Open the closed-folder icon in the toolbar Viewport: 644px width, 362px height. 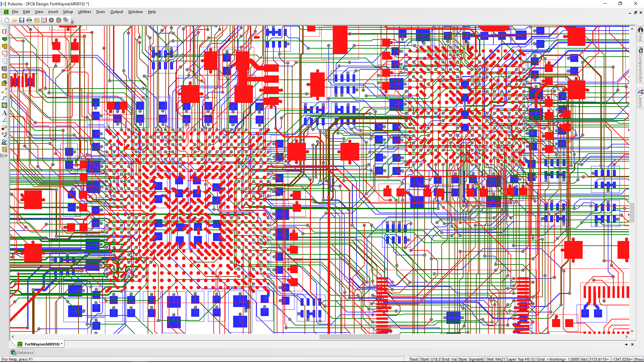[37, 20]
